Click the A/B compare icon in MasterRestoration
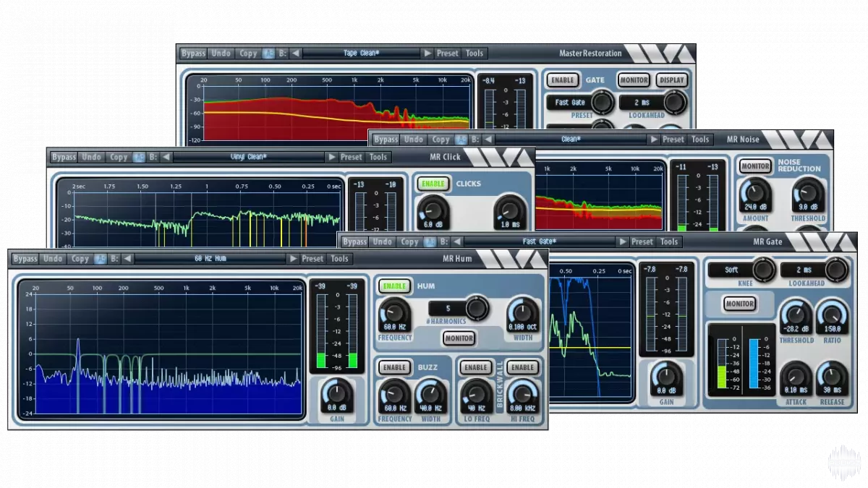 tap(268, 53)
